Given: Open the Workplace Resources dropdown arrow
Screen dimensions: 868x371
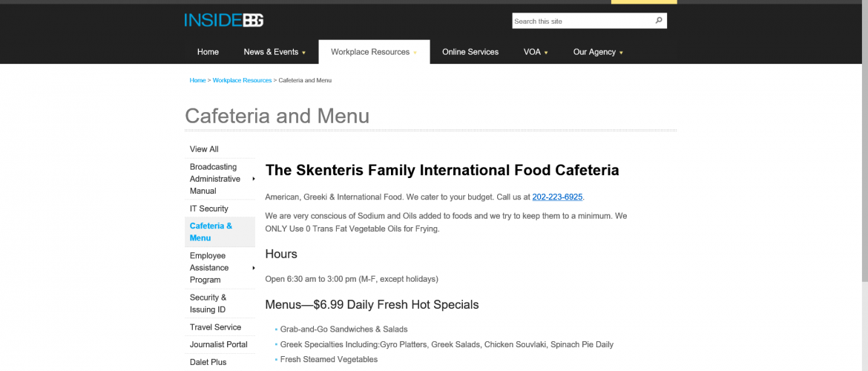Looking at the screenshot, I should coord(415,53).
